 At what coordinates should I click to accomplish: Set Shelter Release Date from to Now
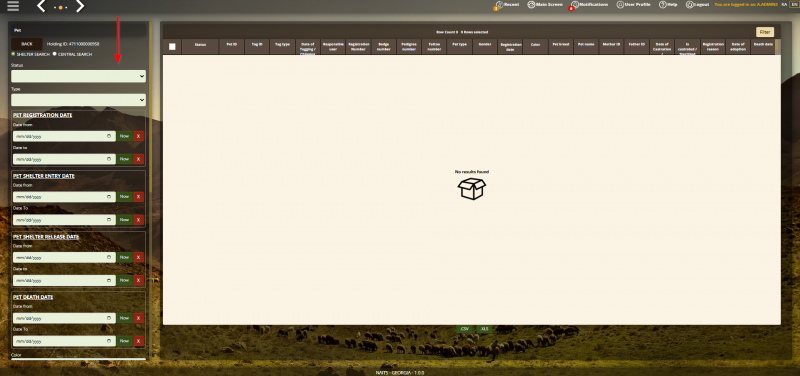click(x=124, y=258)
